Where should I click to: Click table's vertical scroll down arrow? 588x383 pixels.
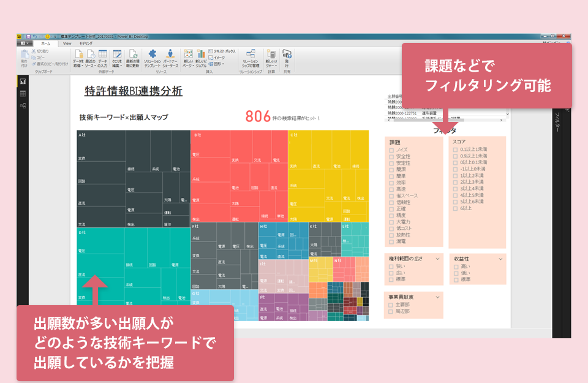click(507, 114)
